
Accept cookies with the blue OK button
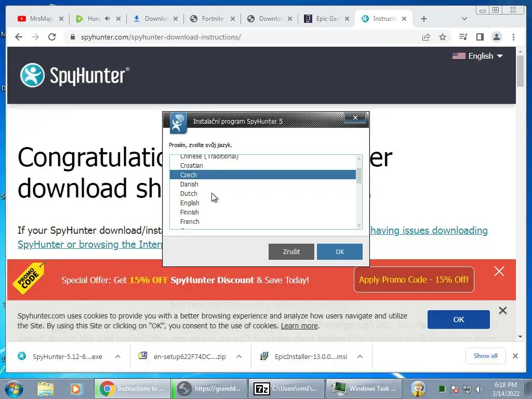coord(458,320)
